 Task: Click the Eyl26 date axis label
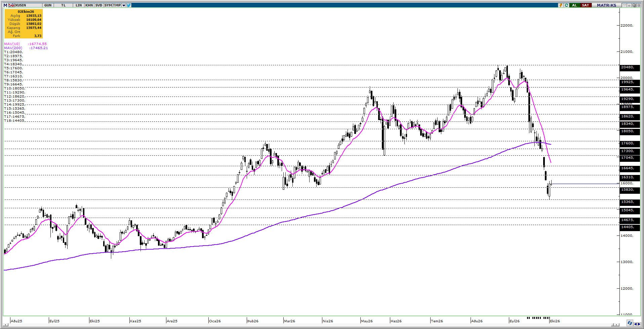(x=515, y=321)
